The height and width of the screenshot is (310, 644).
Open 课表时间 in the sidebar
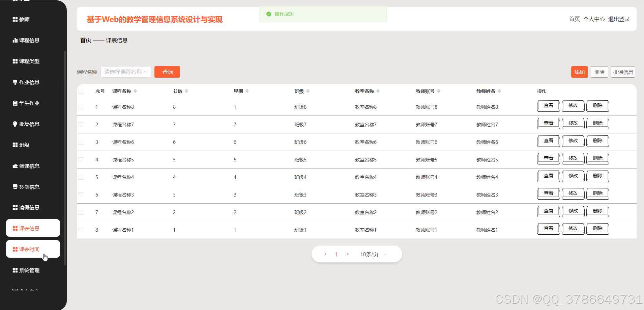tap(33, 249)
